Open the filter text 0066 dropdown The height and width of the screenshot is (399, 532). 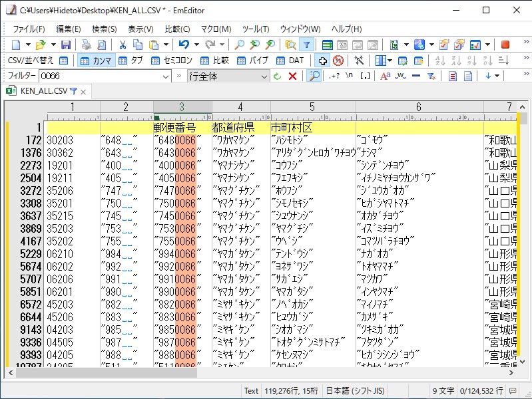pyautogui.click(x=166, y=76)
